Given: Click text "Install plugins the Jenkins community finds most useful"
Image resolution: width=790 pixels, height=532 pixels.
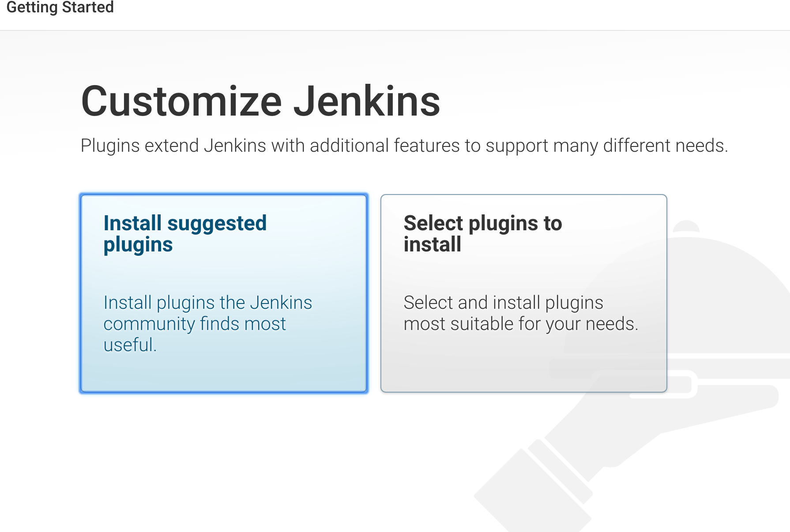Looking at the screenshot, I should pyautogui.click(x=207, y=323).
